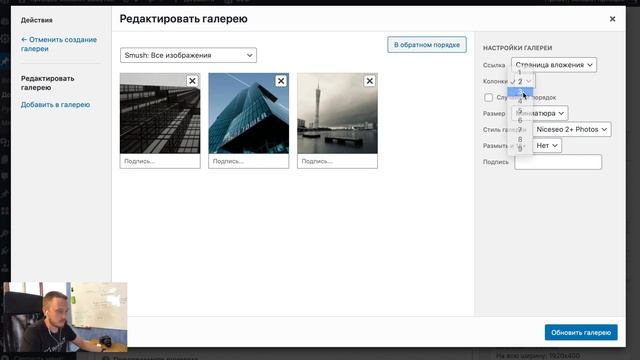This screenshot has width=640, height=360.
Task: Click the caption field under blue tower photo
Action: [249, 161]
